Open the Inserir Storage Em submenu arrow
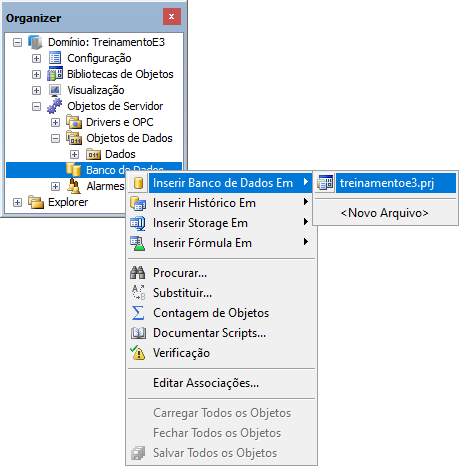 tap(305, 222)
